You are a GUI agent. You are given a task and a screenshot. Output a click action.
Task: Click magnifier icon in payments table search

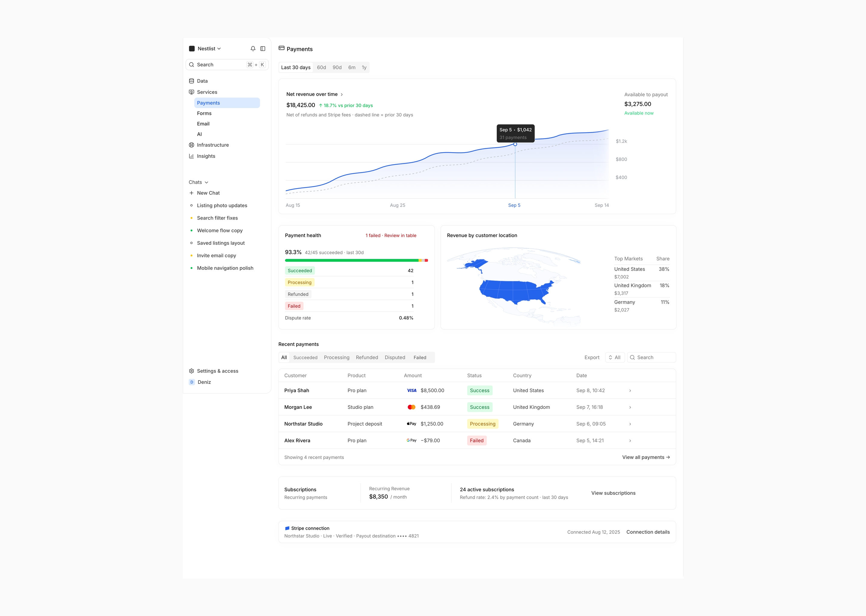tap(632, 357)
